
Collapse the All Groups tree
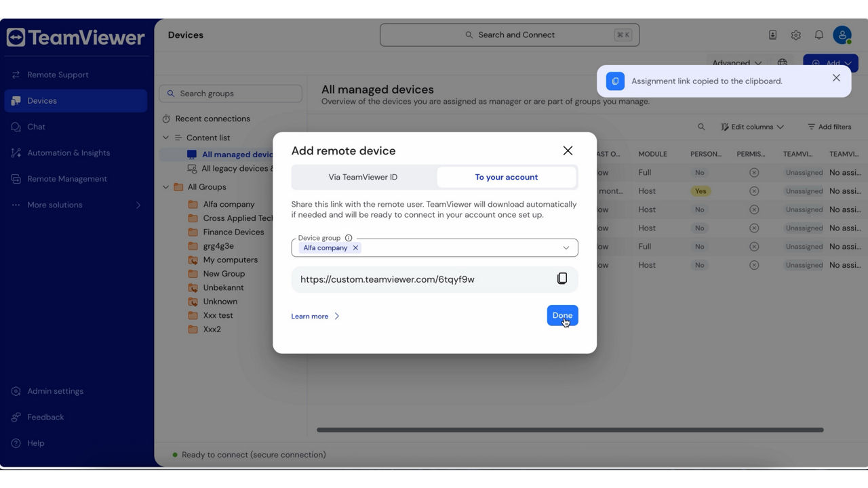[x=165, y=187]
